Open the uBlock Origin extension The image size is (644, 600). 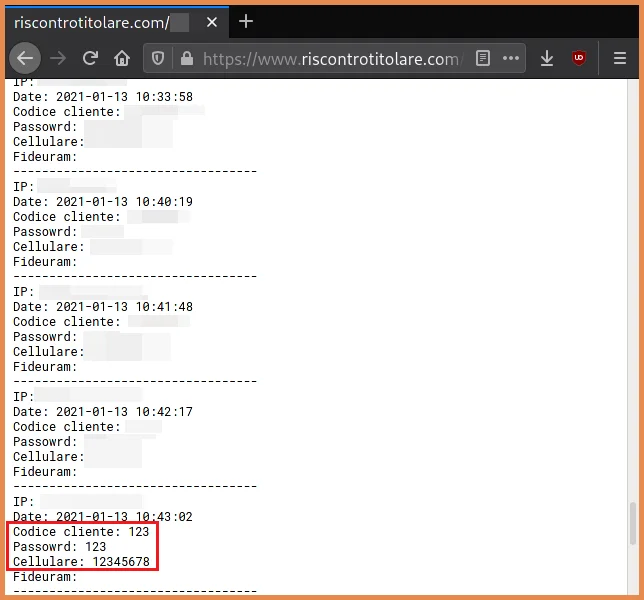pos(579,58)
